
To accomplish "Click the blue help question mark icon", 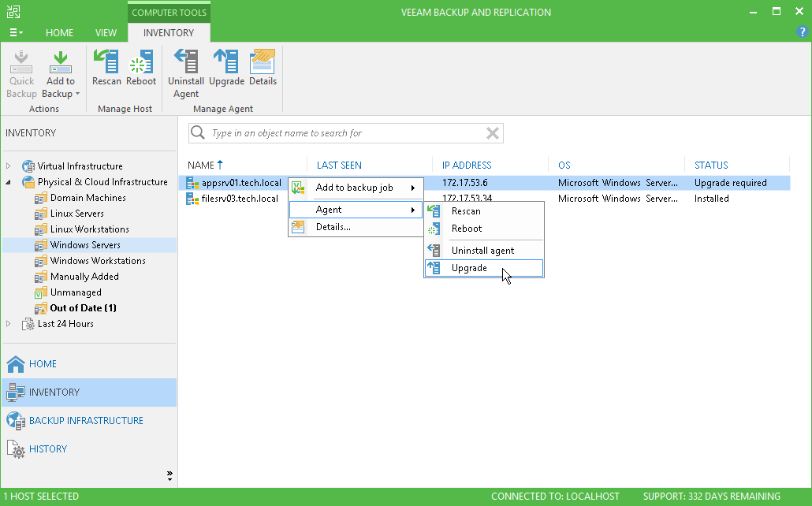I will [x=802, y=32].
